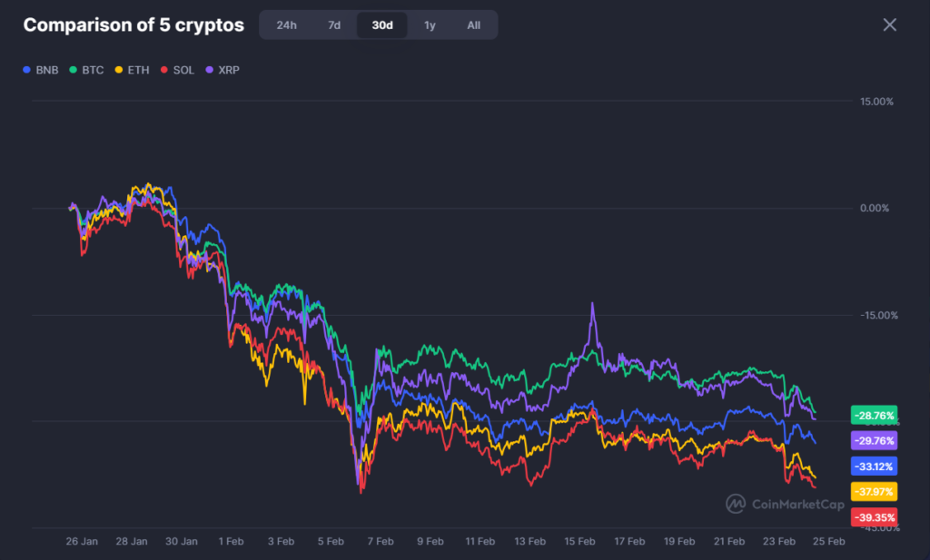Switch to the All time range
The image size is (930, 560).
click(x=473, y=25)
